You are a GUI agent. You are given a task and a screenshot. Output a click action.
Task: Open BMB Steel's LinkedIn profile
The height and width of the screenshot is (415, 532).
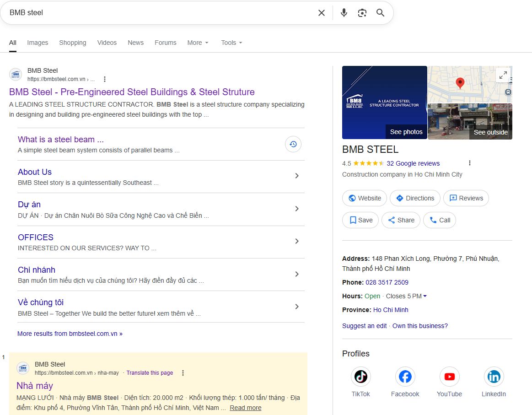494,376
